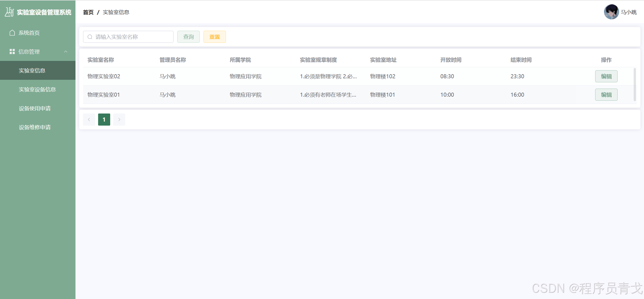This screenshot has width=644, height=299.
Task: Click the next page arrow icon
Action: (119, 119)
